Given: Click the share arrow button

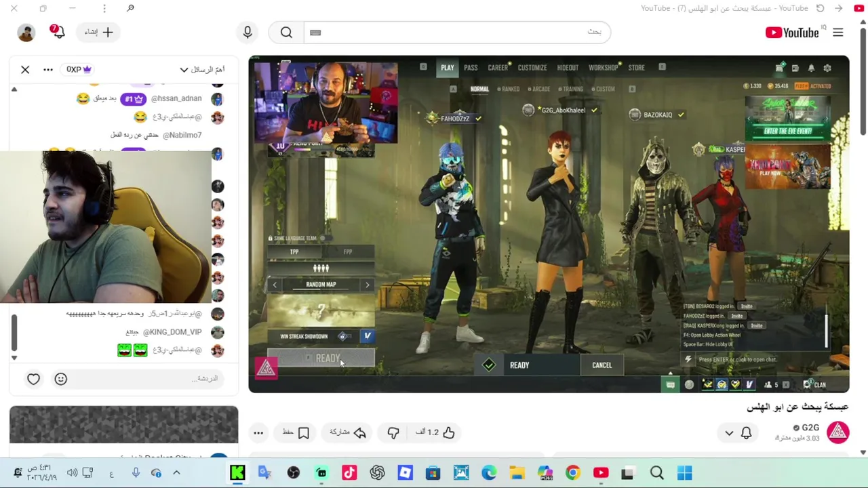Looking at the screenshot, I should [x=348, y=432].
